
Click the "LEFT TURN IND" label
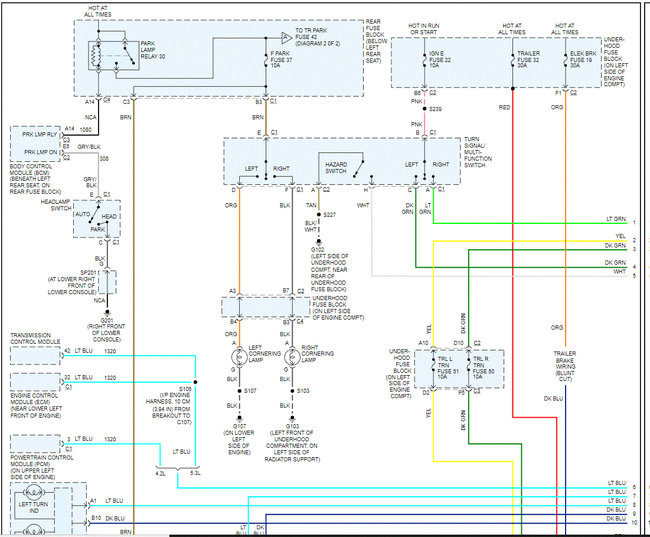point(33,508)
